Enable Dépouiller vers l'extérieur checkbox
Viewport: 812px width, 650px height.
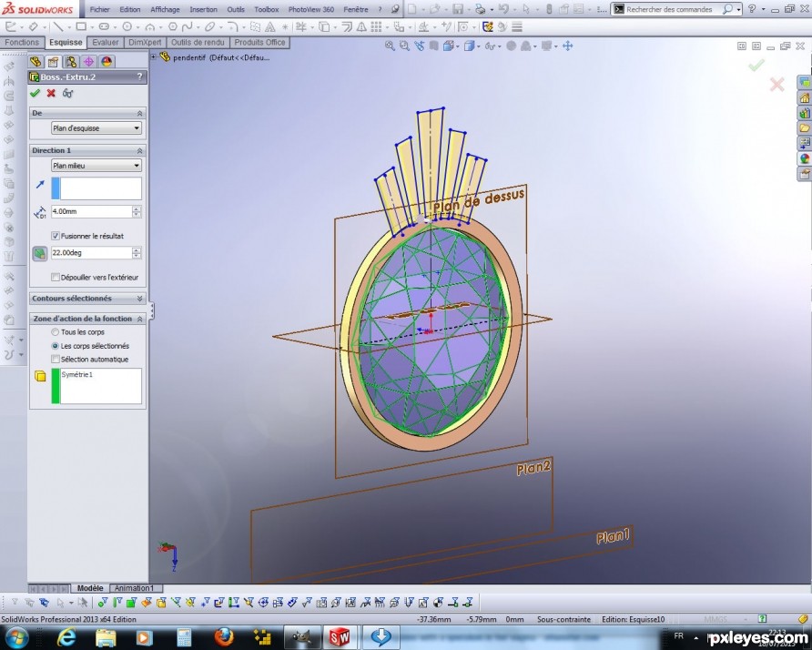pyautogui.click(x=56, y=277)
